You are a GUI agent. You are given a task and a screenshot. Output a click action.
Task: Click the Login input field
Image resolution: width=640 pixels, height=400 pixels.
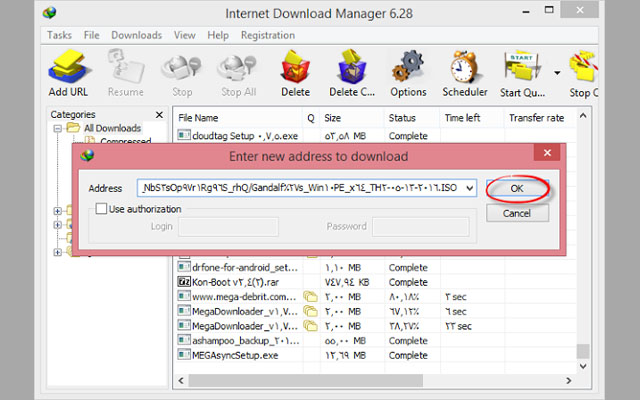[x=229, y=227]
